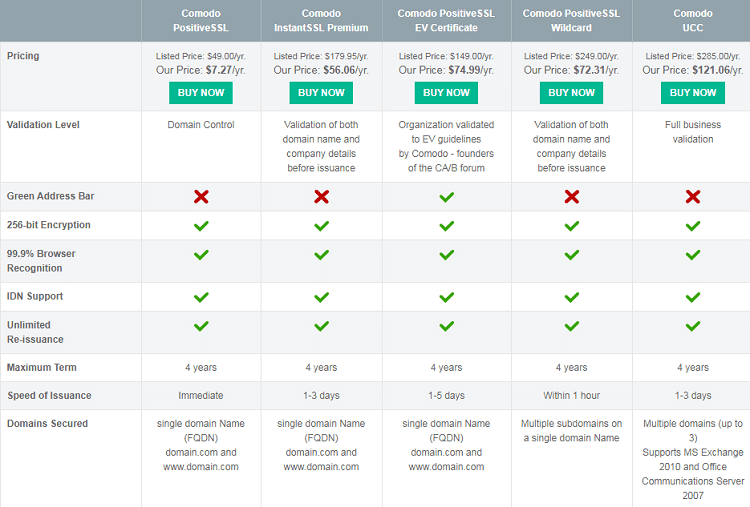Click Buy Now under Comodo PositiveSSL
750x507 pixels.
point(201,93)
